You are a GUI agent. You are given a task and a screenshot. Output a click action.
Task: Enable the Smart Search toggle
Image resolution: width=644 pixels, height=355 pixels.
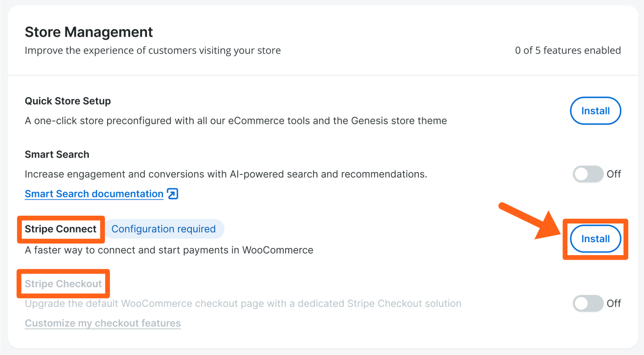pos(588,174)
